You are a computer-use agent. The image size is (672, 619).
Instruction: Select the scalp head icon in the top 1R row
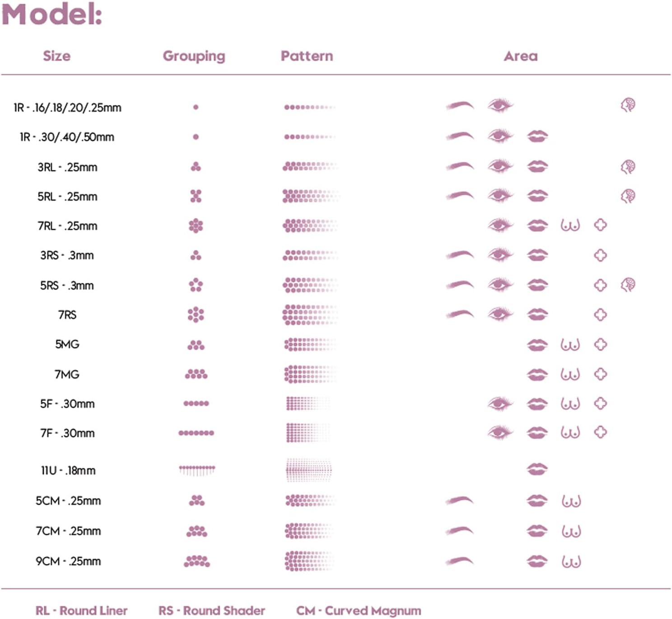tap(628, 105)
